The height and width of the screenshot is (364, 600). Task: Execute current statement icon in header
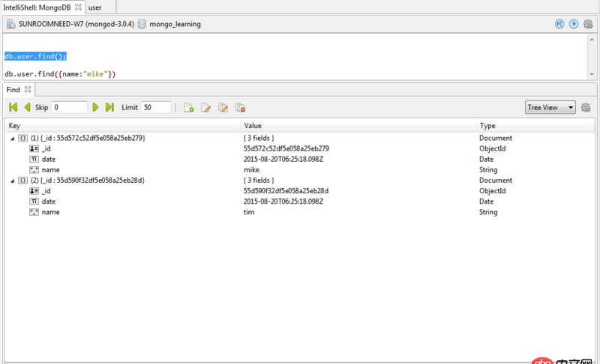click(x=559, y=24)
